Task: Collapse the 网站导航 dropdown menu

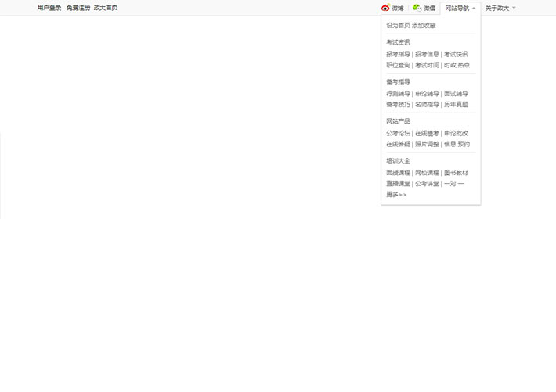Action: 460,8
